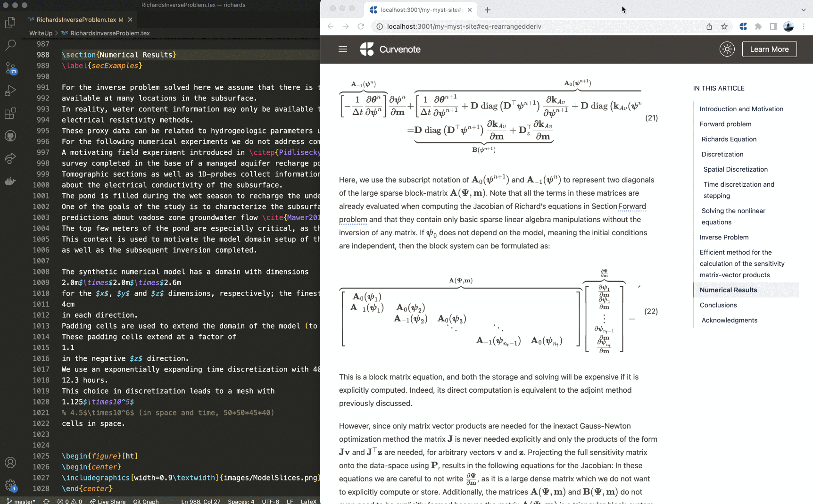813x504 pixels.
Task: Go to Richards Equation in article outline
Action: 729,139
